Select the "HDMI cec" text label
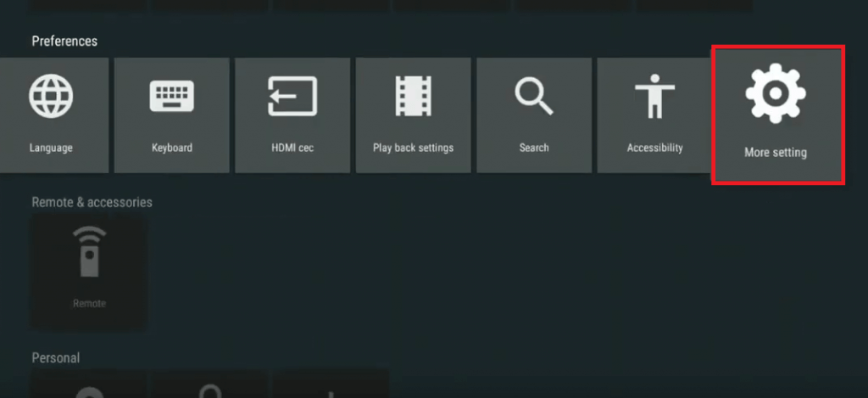The height and width of the screenshot is (398, 868). tap(292, 148)
